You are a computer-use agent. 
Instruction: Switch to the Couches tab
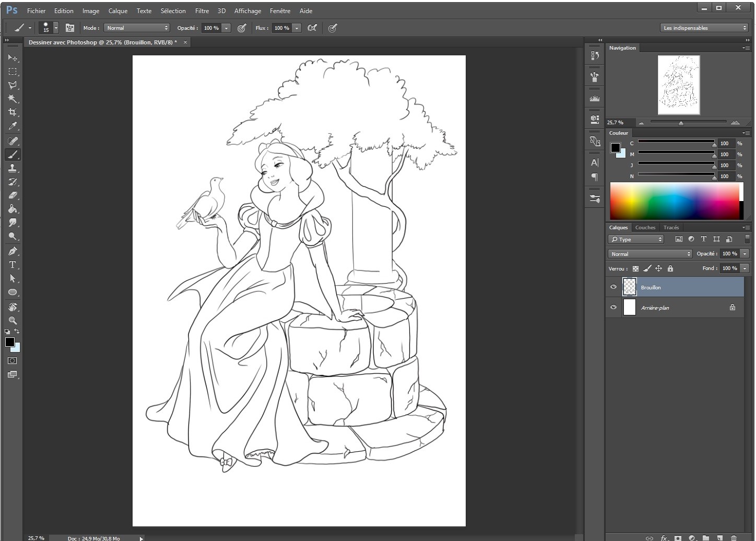click(x=645, y=227)
